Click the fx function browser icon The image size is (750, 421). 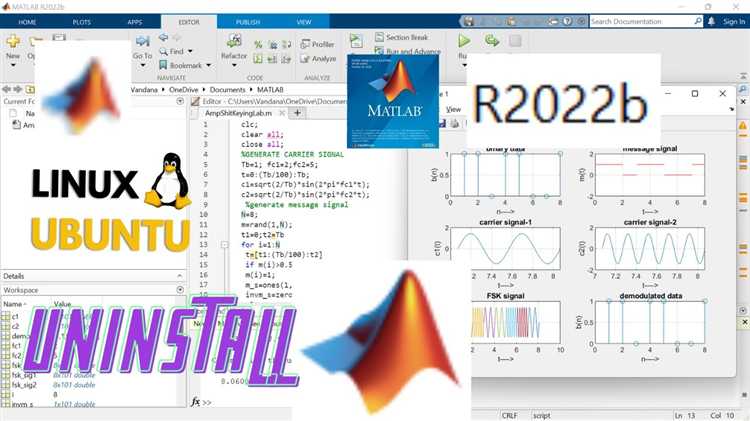[x=195, y=402]
